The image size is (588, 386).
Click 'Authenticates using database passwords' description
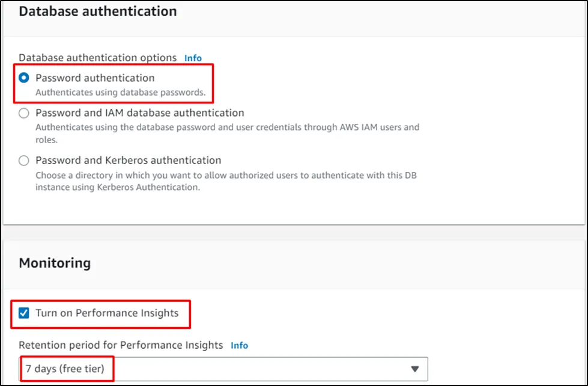pyautogui.click(x=120, y=93)
